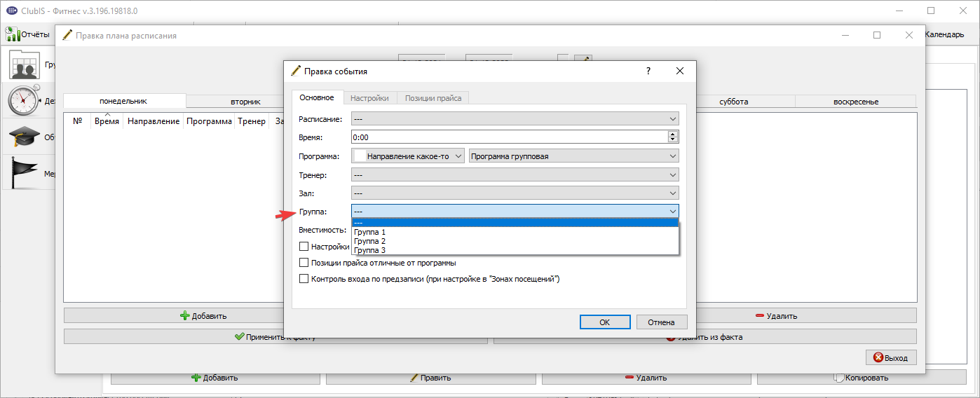
Task: Maximize the Правка плана расписания window
Action: 876,35
